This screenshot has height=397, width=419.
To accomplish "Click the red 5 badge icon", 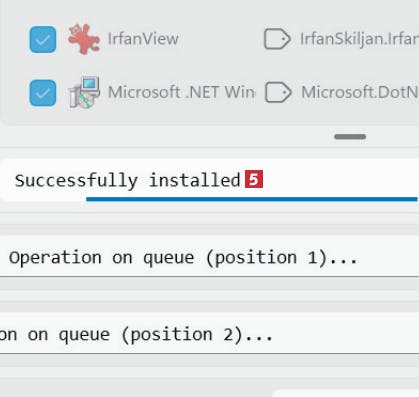I will click(x=254, y=179).
